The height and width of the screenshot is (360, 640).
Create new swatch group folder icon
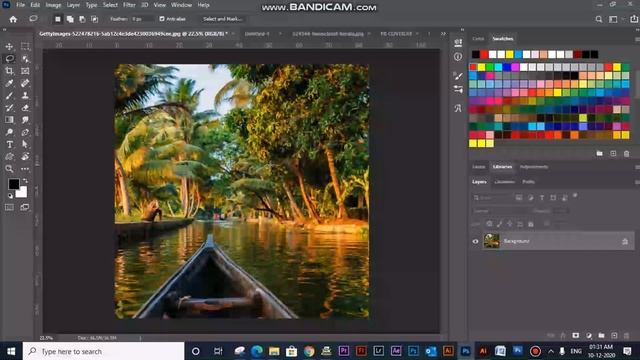(599, 153)
